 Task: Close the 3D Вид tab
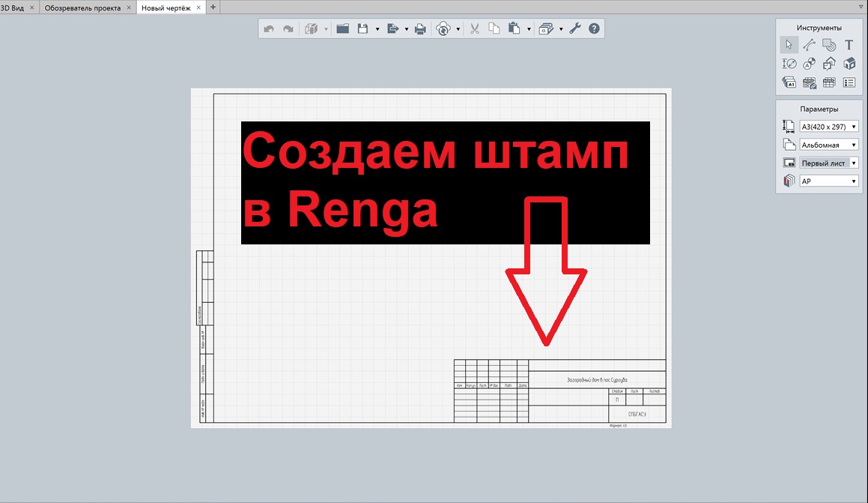(31, 7)
